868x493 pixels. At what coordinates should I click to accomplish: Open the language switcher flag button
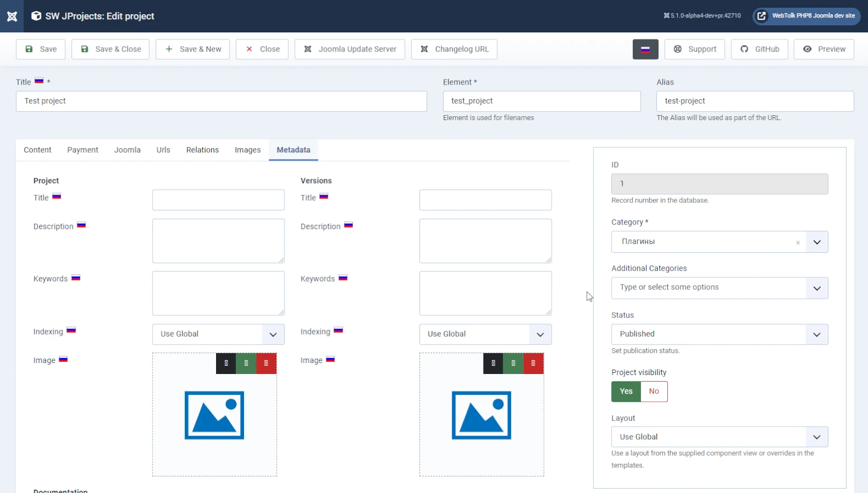(x=645, y=49)
